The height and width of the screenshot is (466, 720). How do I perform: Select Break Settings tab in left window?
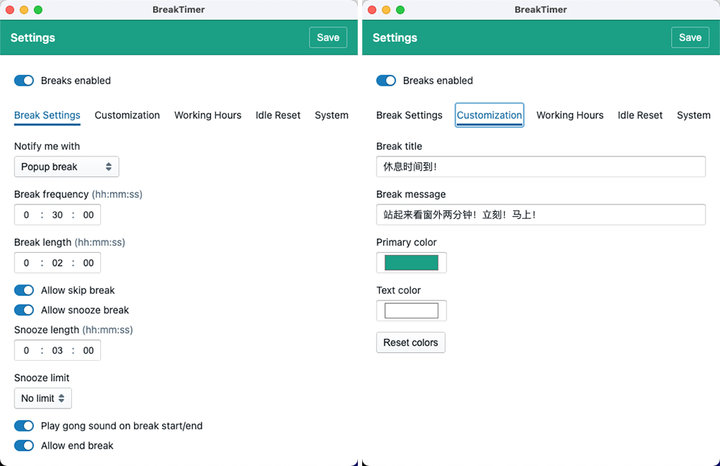click(x=47, y=115)
